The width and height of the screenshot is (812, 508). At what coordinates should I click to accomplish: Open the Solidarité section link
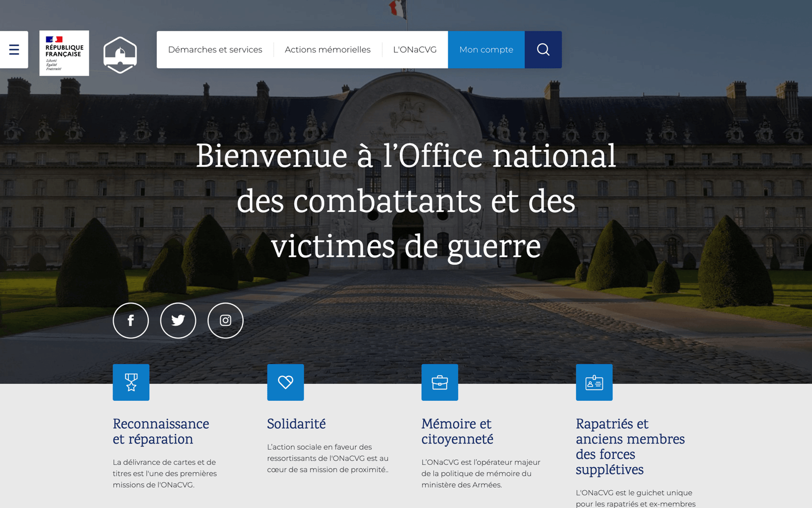point(296,424)
